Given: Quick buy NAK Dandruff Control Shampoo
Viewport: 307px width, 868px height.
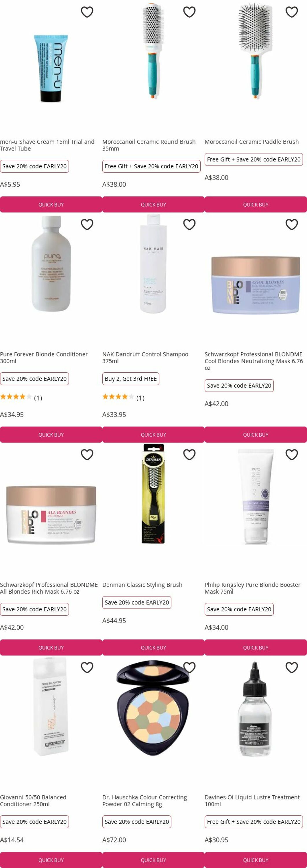Looking at the screenshot, I should [153, 435].
